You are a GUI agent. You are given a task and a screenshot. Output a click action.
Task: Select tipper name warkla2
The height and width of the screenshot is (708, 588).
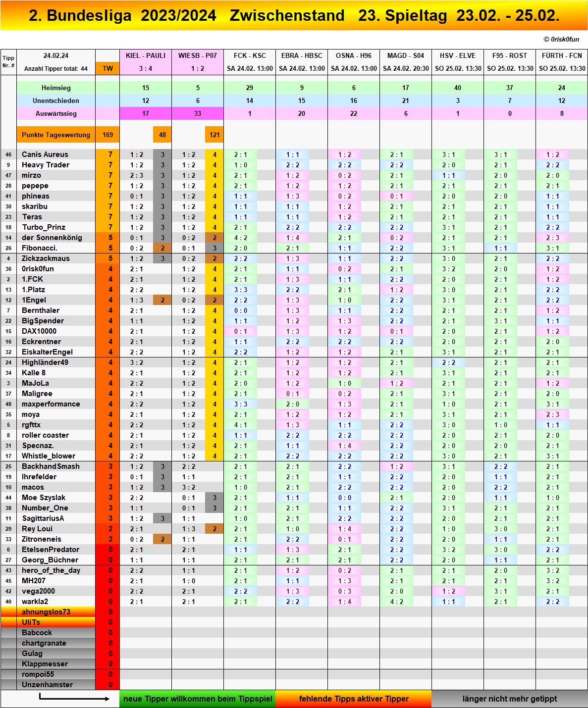pos(35,602)
